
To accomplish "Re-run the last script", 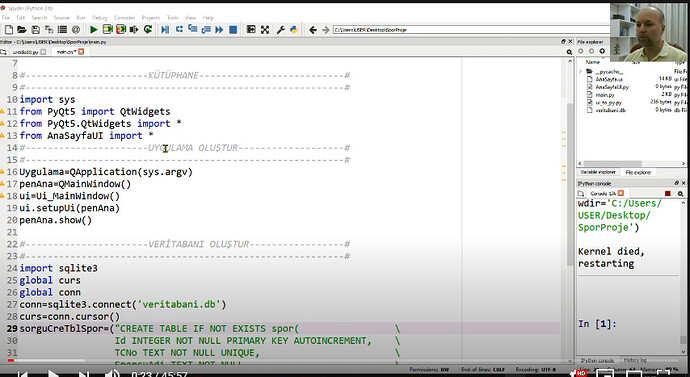I will 148,29.
